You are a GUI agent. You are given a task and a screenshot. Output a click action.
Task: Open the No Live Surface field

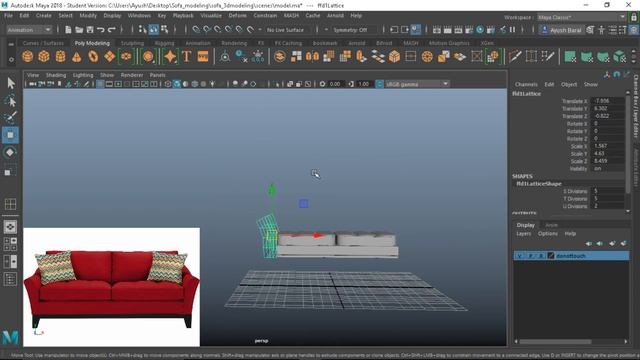tap(285, 30)
